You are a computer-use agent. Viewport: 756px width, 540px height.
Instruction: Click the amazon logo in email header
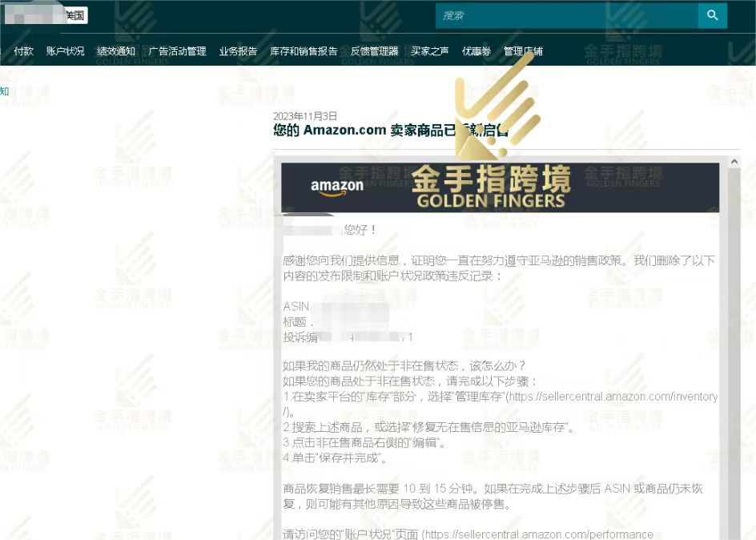click(337, 187)
